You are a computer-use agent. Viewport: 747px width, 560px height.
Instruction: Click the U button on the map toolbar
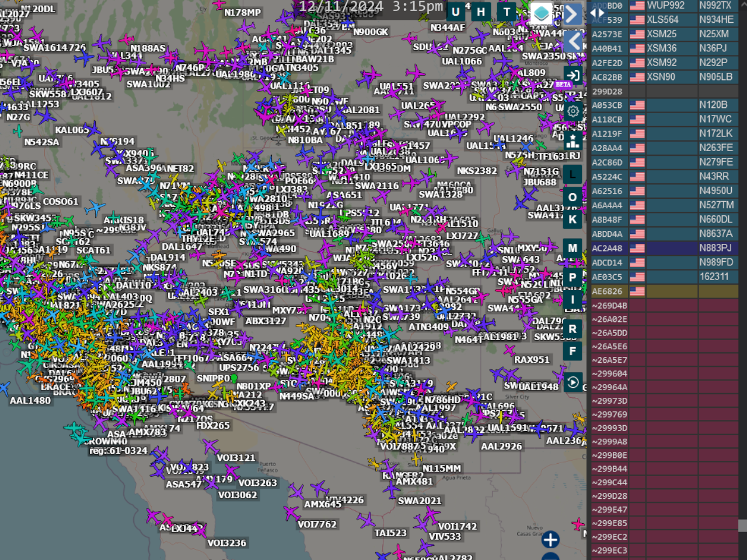[x=456, y=12]
